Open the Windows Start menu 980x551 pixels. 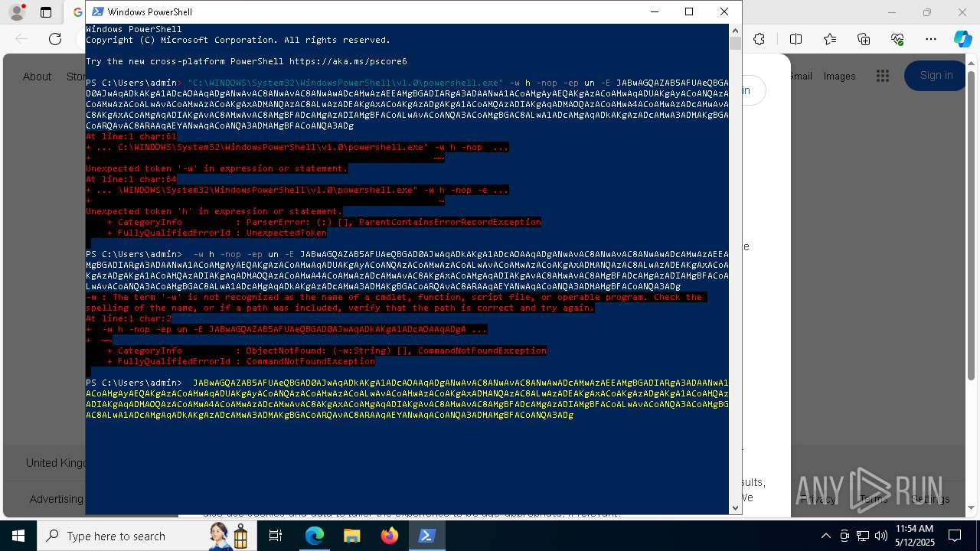18,536
